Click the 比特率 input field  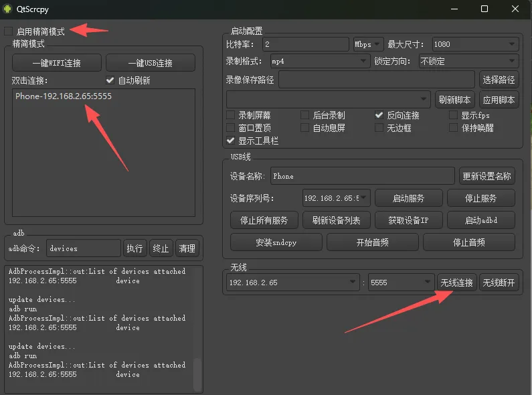pos(305,44)
